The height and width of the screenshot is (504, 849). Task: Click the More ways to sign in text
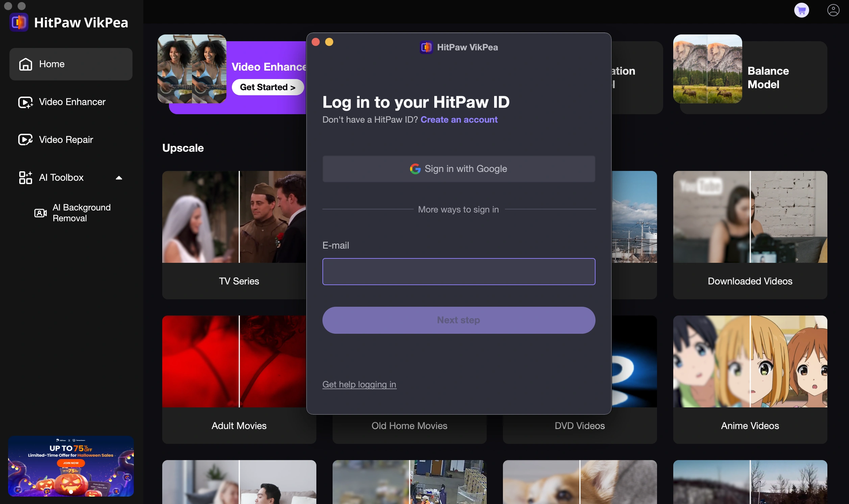coord(458,209)
